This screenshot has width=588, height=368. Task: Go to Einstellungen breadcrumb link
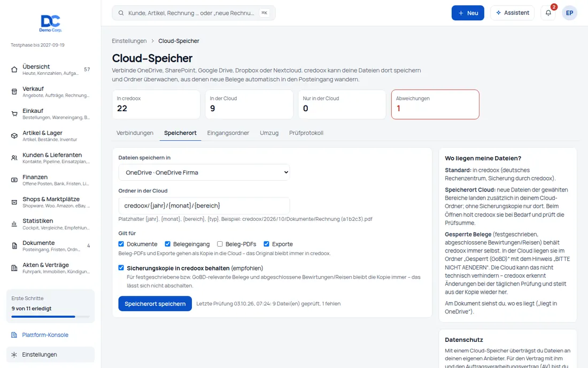[x=129, y=41]
